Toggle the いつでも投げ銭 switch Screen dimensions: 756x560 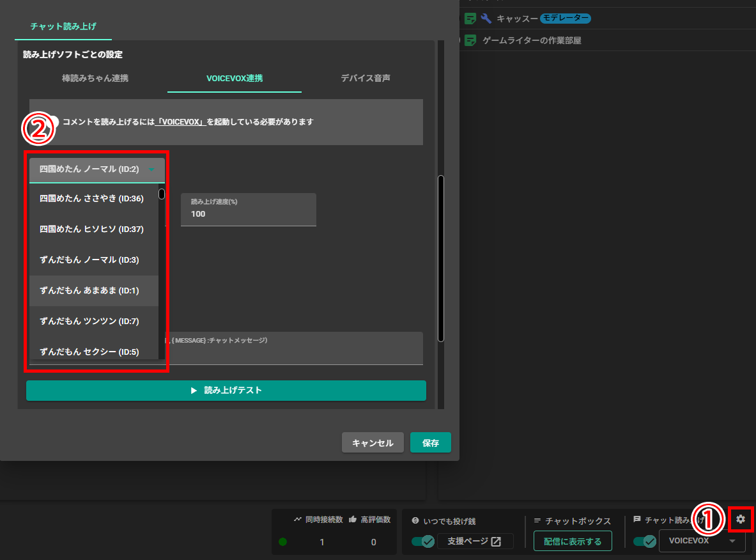tap(423, 541)
